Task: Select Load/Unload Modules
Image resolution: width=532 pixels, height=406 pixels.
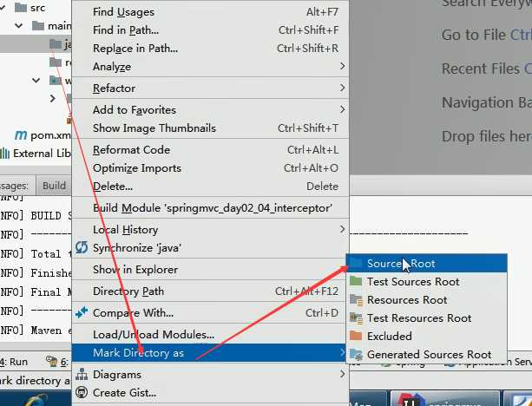Action: pos(210,335)
